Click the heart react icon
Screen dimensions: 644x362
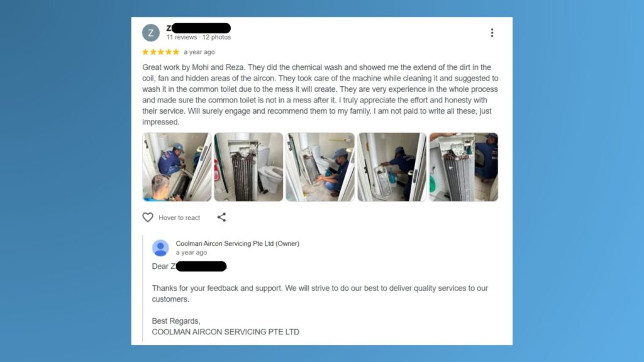pyautogui.click(x=148, y=217)
